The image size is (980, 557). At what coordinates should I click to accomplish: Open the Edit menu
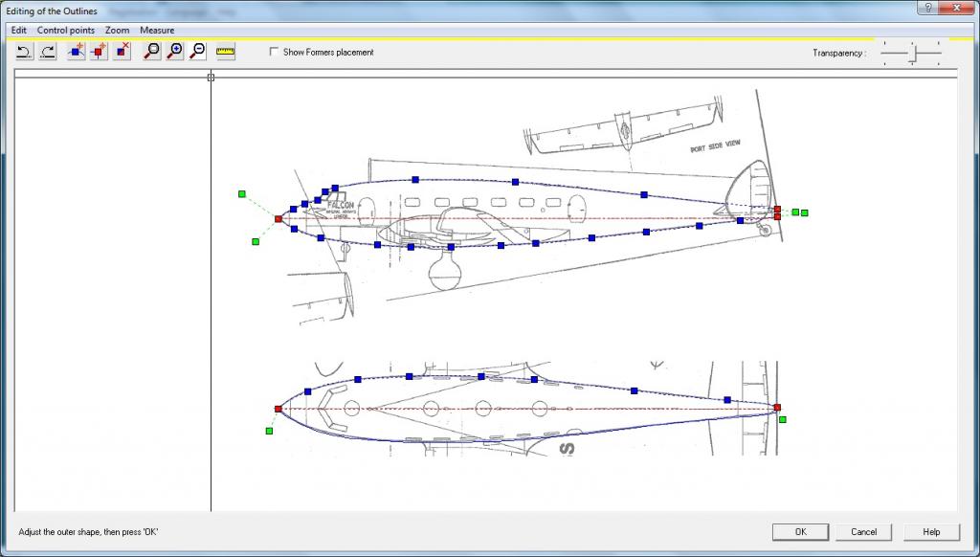coord(19,31)
